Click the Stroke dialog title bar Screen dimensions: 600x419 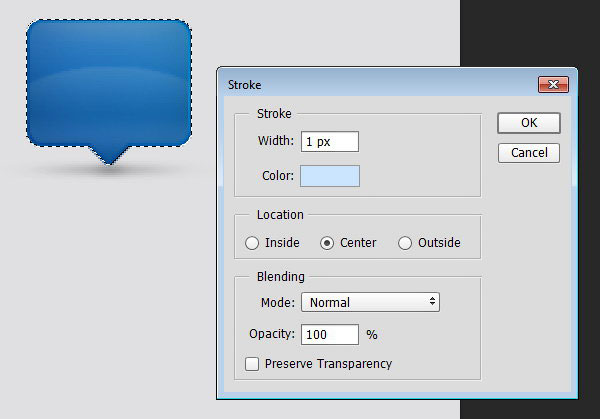(x=377, y=85)
